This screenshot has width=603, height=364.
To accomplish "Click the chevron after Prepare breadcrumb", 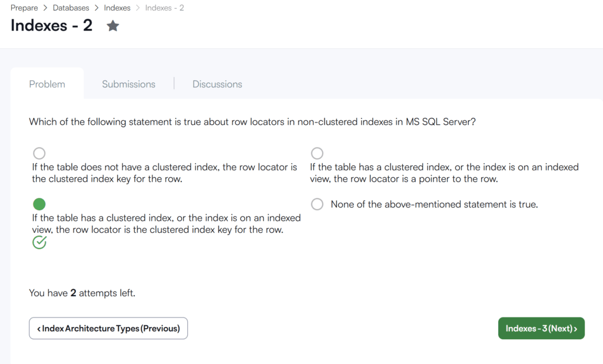I will [45, 8].
